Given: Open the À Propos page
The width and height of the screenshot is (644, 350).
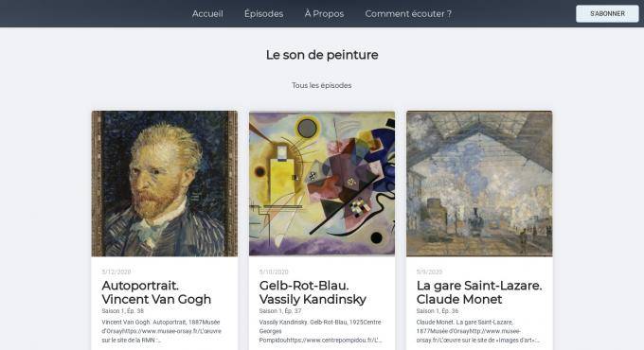Looking at the screenshot, I should coord(324,13).
